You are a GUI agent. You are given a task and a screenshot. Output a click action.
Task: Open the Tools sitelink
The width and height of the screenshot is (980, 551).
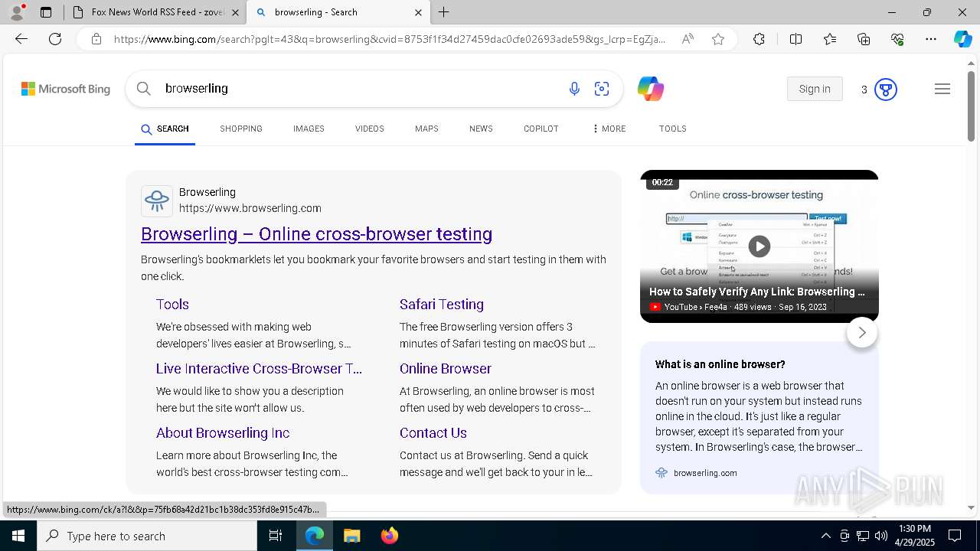click(x=172, y=304)
